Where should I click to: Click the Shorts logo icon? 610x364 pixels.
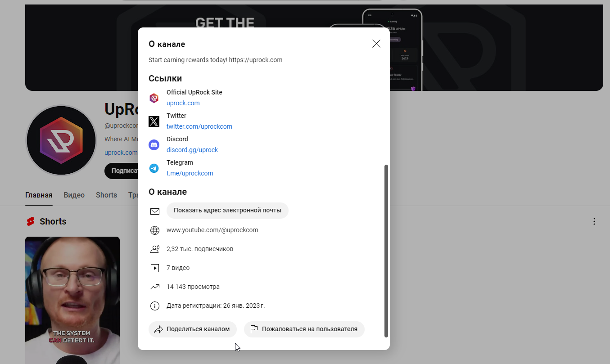click(x=31, y=221)
